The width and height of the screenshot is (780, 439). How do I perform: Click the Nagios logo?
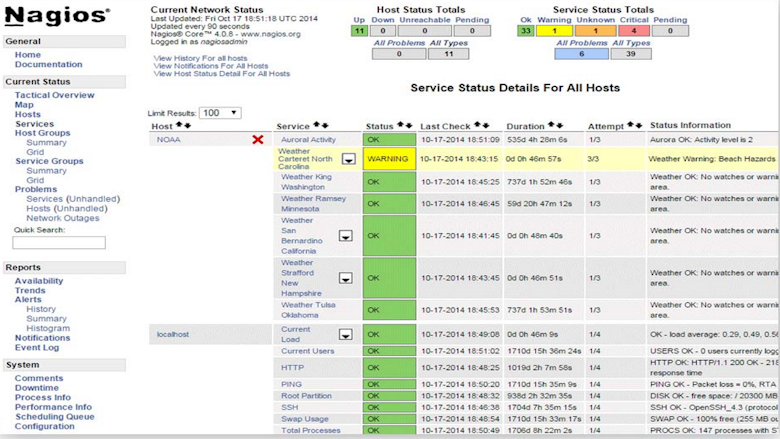58,15
